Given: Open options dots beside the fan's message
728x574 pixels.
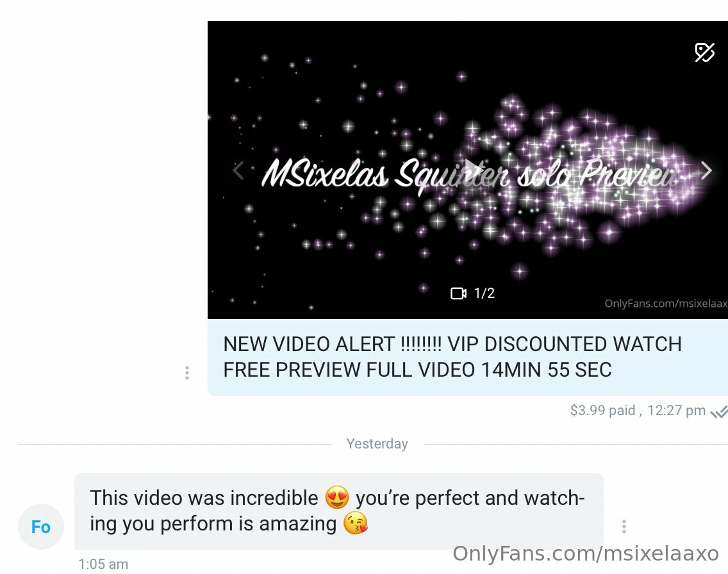Looking at the screenshot, I should (624, 526).
